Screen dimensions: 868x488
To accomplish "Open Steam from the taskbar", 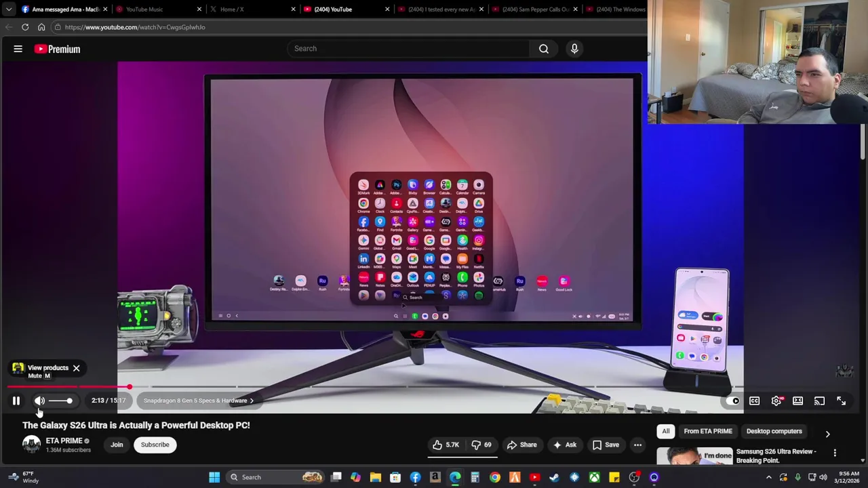I will (554, 477).
